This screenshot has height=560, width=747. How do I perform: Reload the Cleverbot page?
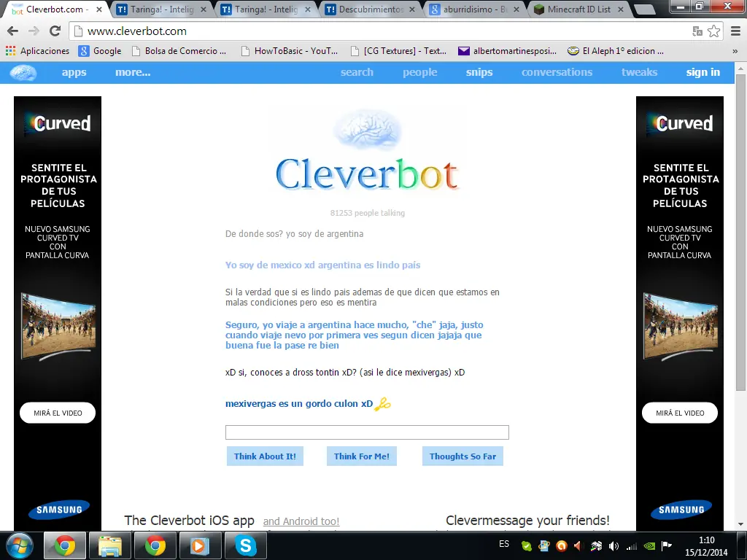(x=55, y=31)
